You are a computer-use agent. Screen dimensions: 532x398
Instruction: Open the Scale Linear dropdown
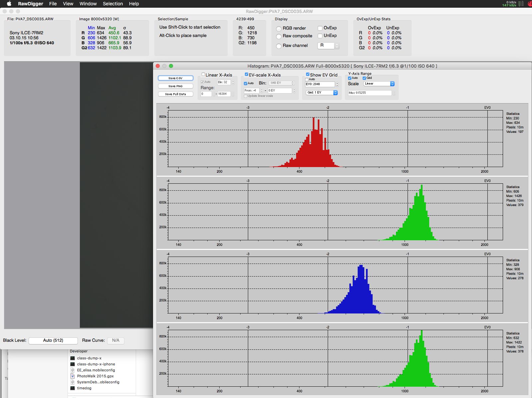click(x=379, y=84)
